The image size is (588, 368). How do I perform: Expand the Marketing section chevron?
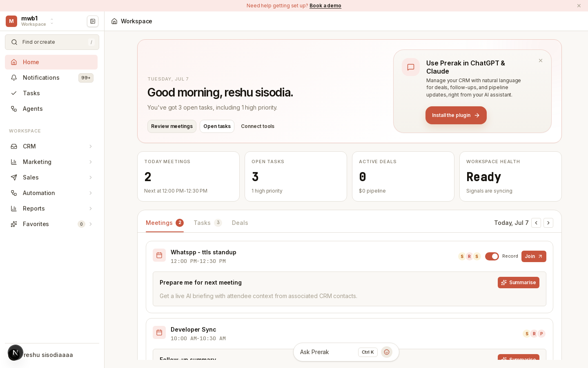(91, 162)
